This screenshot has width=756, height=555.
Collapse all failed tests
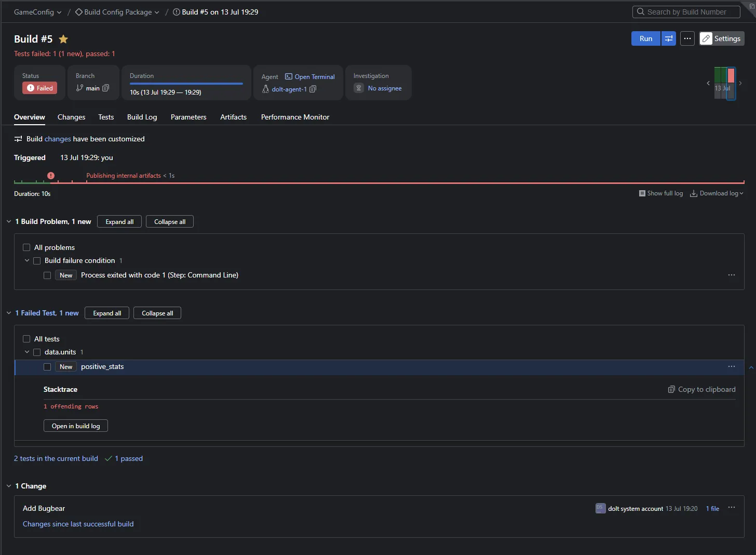157,313
